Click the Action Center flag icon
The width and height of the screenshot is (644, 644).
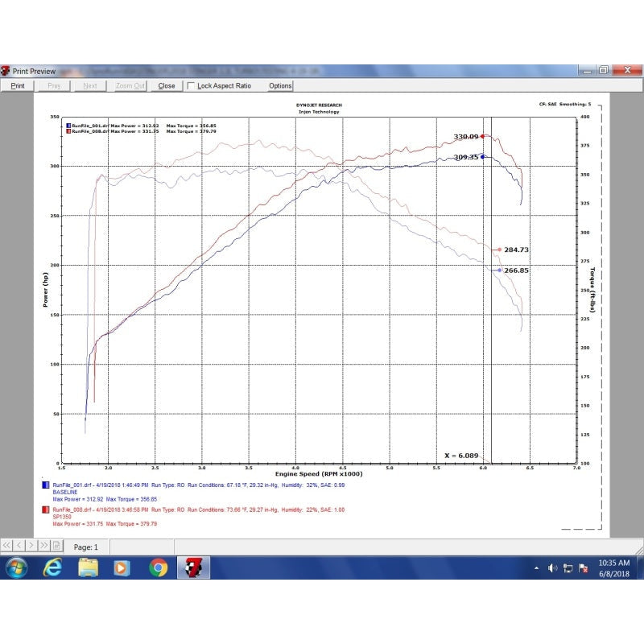click(x=585, y=568)
